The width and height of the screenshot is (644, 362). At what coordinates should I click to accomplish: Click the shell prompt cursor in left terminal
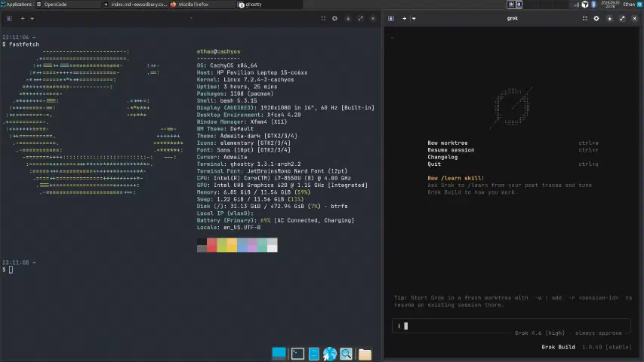pos(11,270)
